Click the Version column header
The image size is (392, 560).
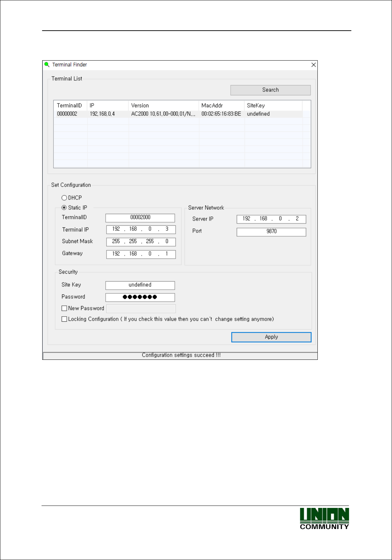[x=163, y=106]
